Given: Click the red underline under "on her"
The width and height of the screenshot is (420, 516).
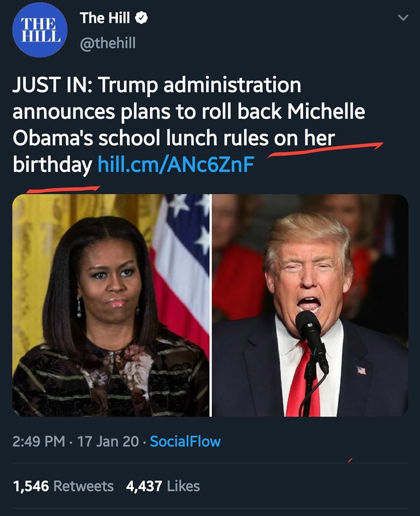Looking at the screenshot, I should (x=325, y=149).
